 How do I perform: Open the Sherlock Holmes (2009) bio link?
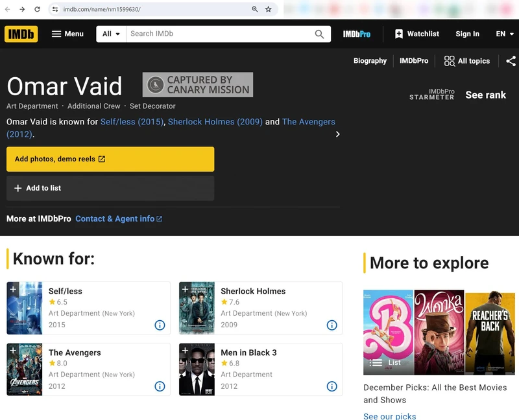click(215, 122)
